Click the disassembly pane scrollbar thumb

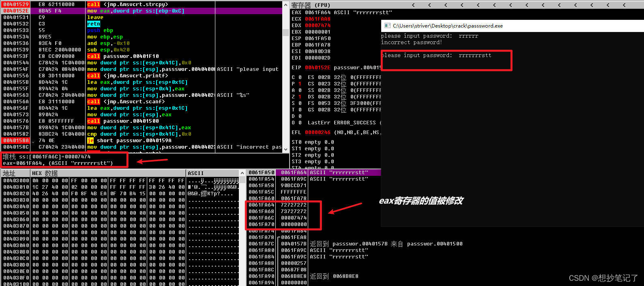click(286, 32)
